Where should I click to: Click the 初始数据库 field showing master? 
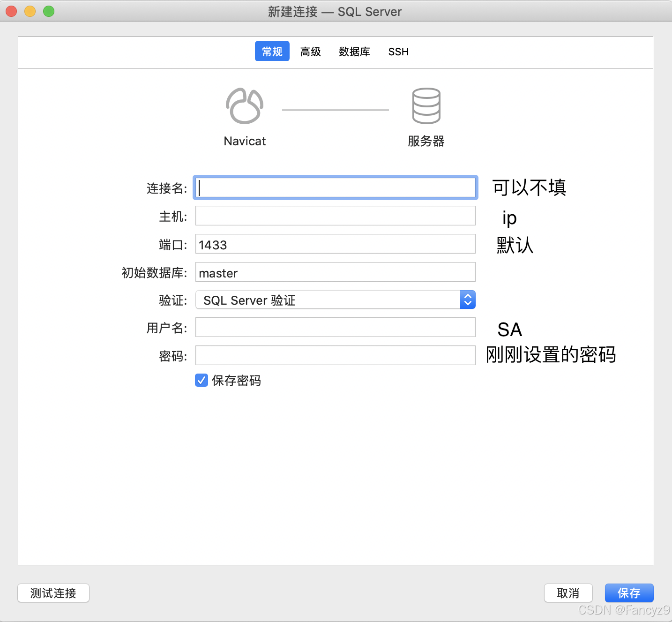click(335, 272)
